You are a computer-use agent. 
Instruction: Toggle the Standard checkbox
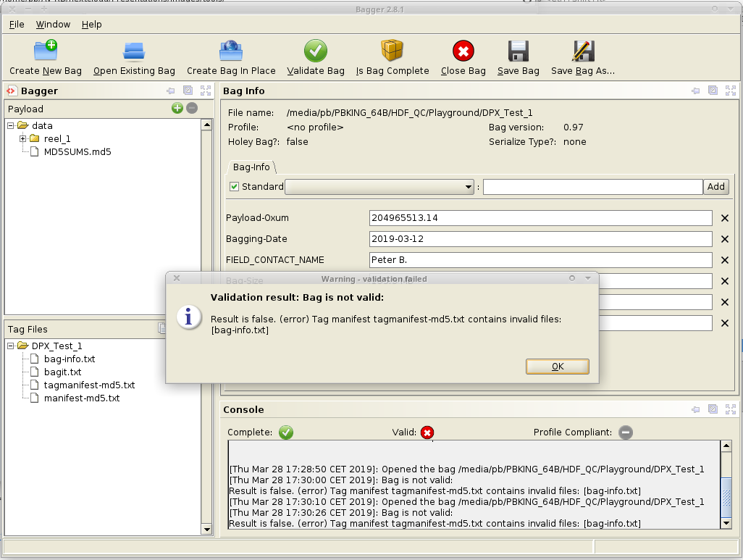click(x=234, y=187)
